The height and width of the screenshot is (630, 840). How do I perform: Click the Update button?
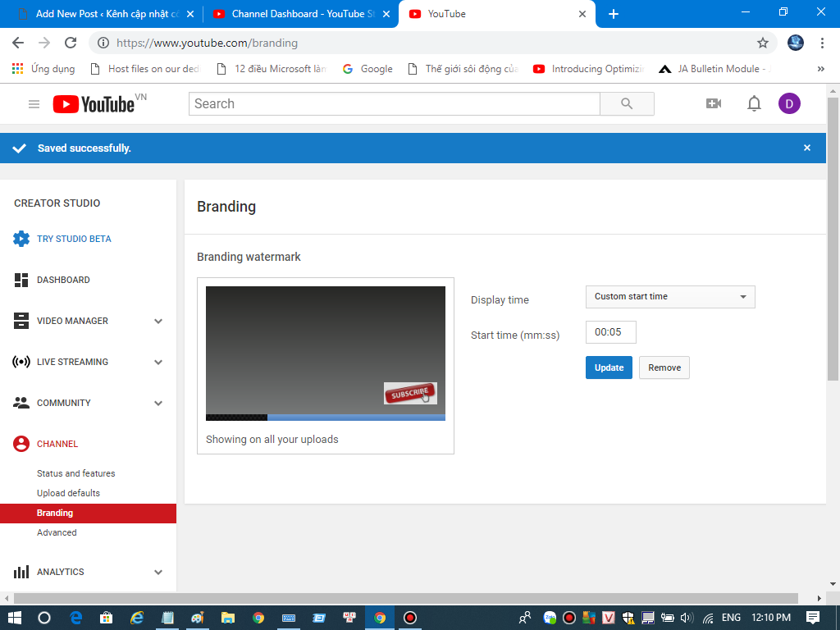[609, 367]
